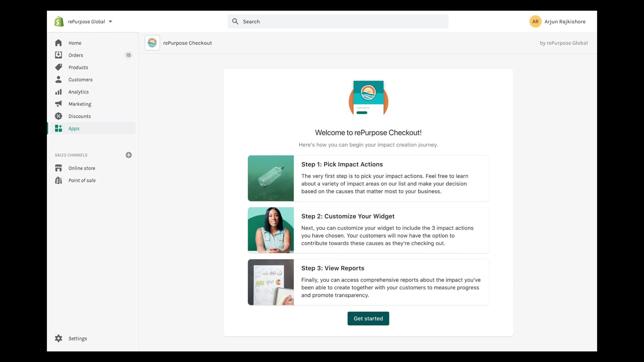
Task: Open the Home icon in sidebar
Action: [58, 43]
